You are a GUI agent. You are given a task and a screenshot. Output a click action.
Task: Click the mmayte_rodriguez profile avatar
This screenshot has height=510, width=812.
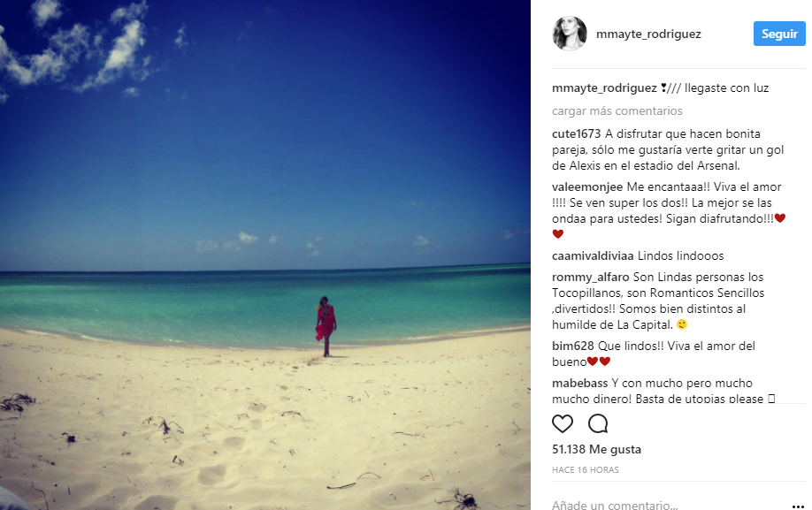point(570,34)
